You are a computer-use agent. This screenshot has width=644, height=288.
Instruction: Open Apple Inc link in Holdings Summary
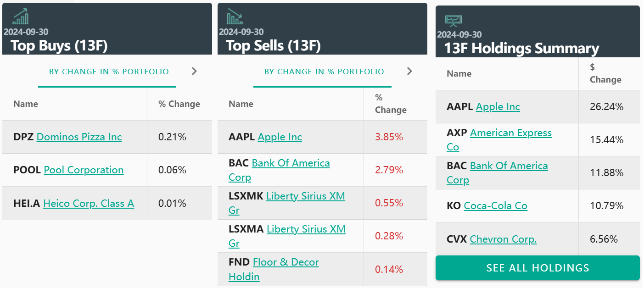(498, 107)
